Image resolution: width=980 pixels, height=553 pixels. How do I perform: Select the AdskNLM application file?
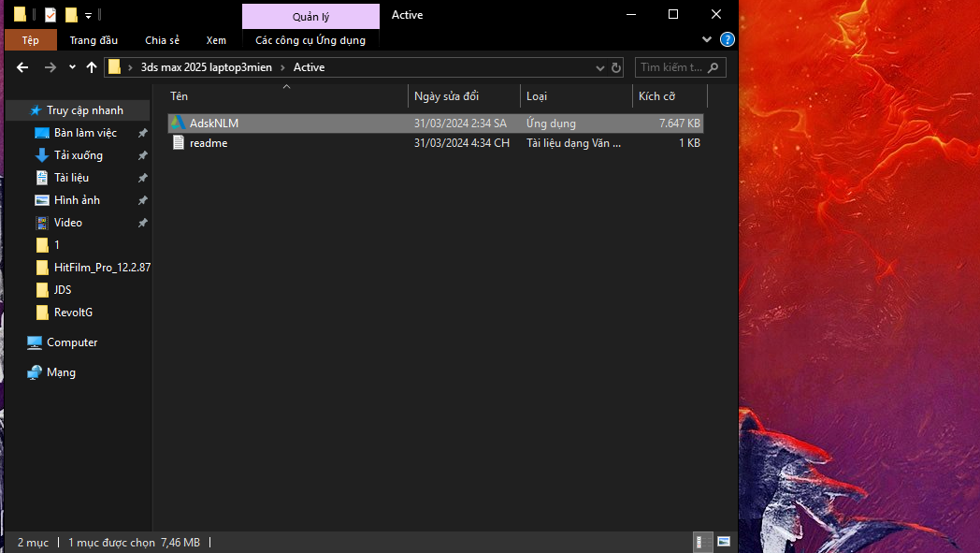[213, 124]
